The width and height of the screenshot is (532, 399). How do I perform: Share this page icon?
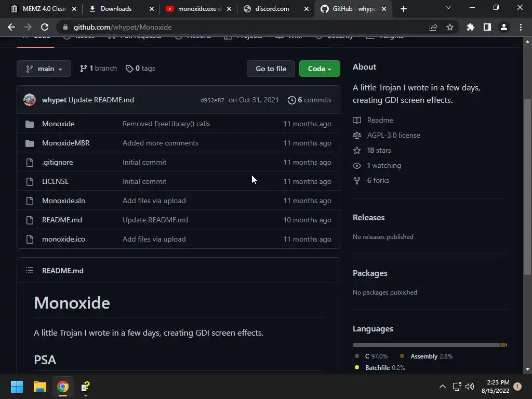coord(433,27)
